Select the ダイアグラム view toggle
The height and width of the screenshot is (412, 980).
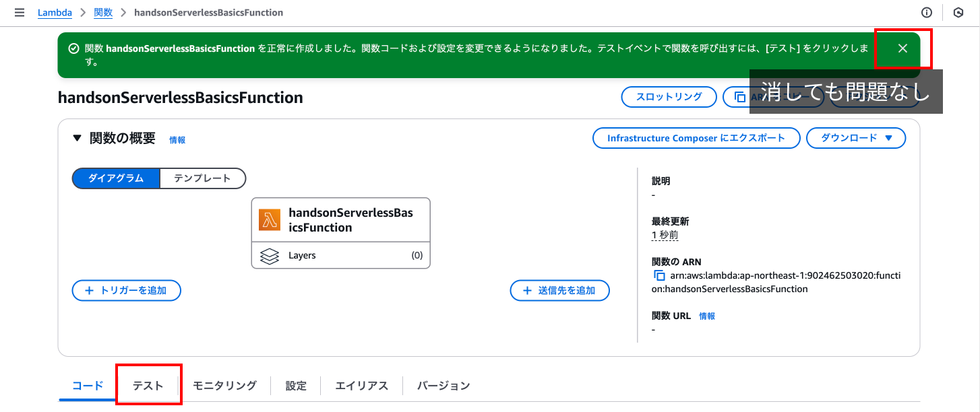(116, 178)
